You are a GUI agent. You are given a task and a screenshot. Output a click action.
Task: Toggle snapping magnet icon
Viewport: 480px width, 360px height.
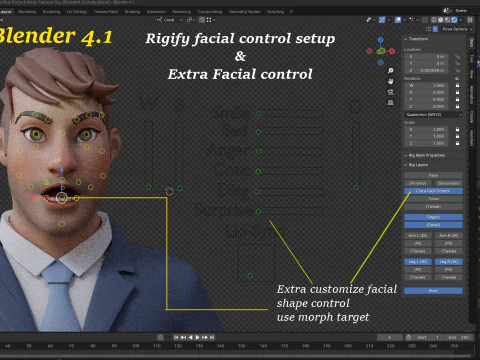coord(202,20)
